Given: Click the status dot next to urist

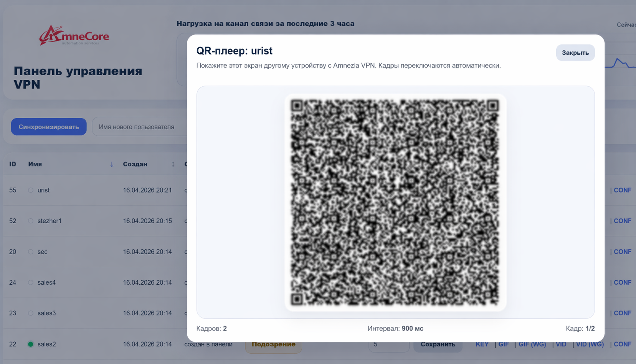Looking at the screenshot, I should (x=31, y=190).
